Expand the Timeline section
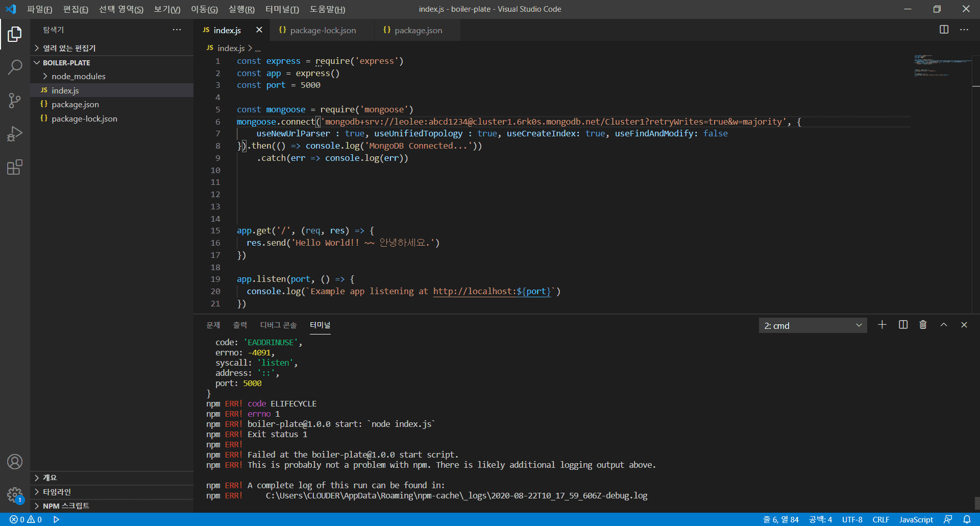980x526 pixels. click(112, 492)
